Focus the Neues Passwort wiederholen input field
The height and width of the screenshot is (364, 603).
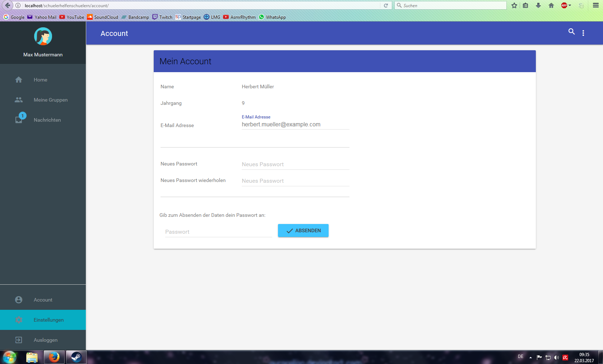[x=296, y=181]
